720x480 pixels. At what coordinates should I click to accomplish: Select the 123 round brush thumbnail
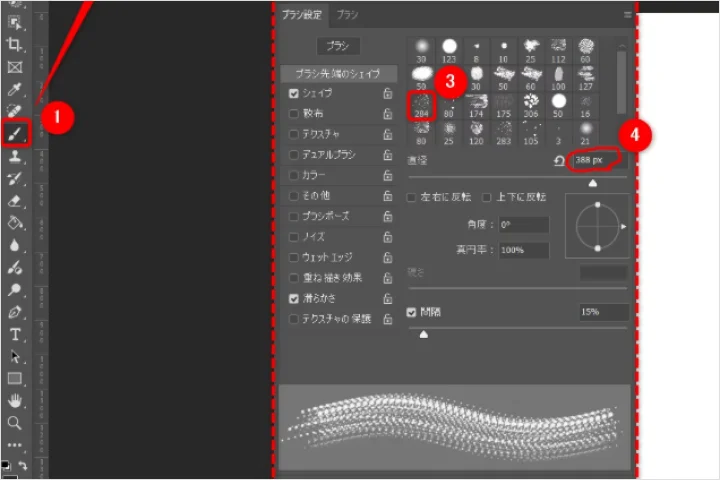[x=449, y=51]
